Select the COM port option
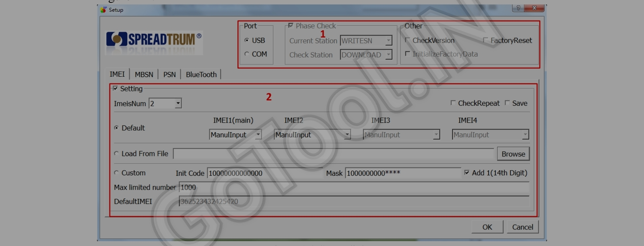 point(247,54)
